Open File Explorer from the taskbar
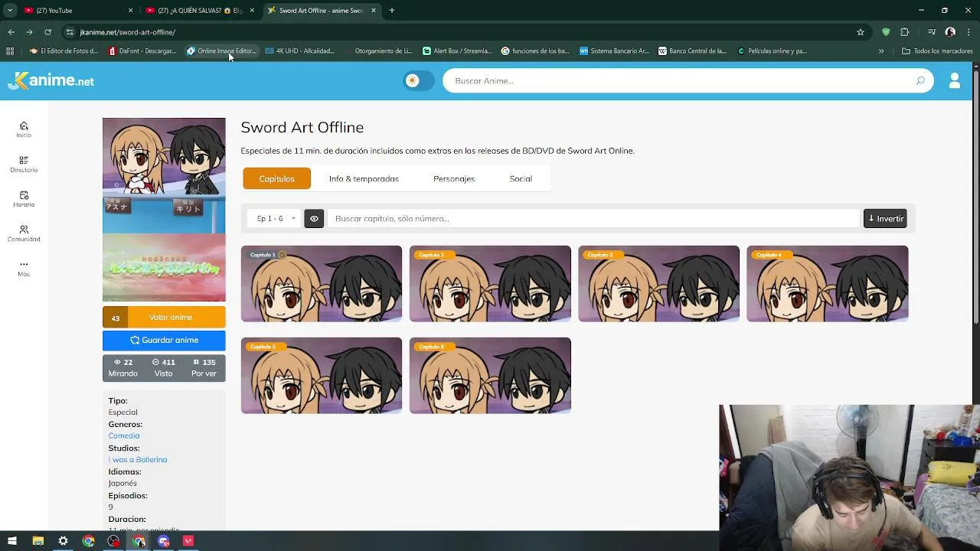 [38, 541]
